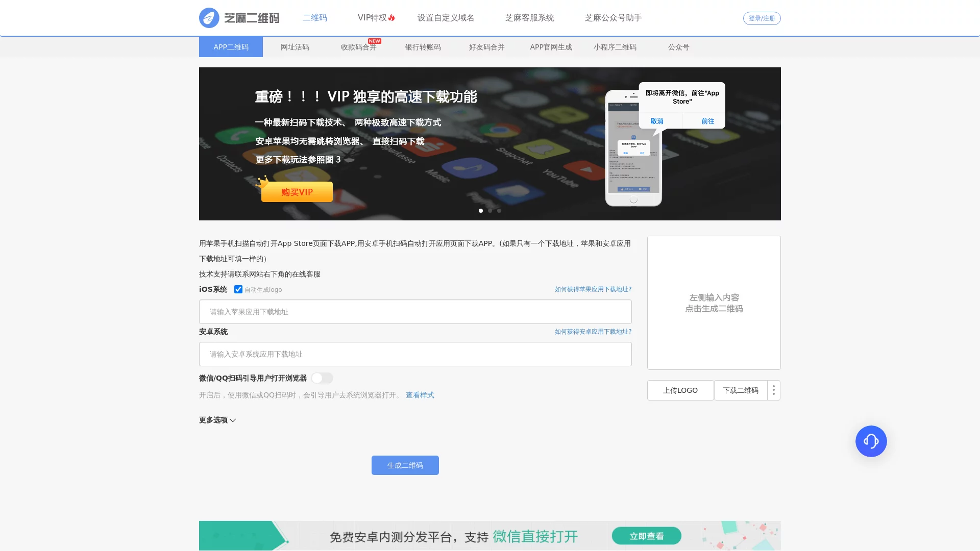Uncheck the 自动生成logo checkbox
This screenshot has width=980, height=551.
[238, 289]
